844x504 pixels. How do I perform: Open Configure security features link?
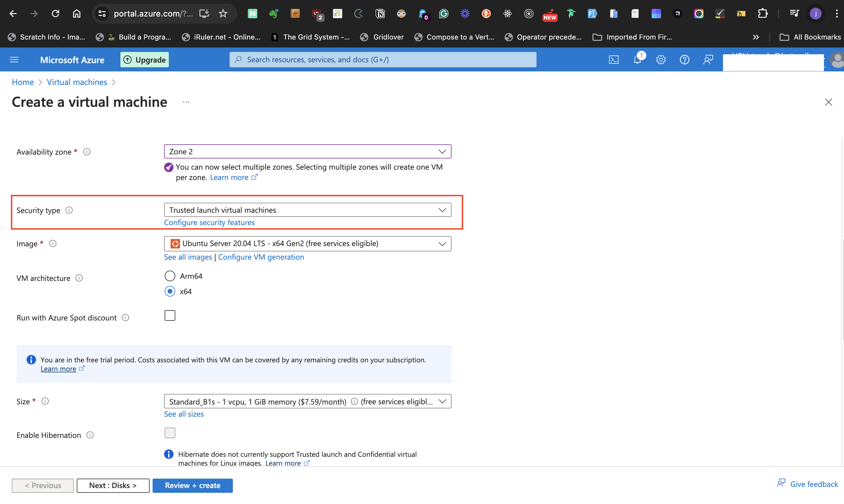pyautogui.click(x=209, y=222)
